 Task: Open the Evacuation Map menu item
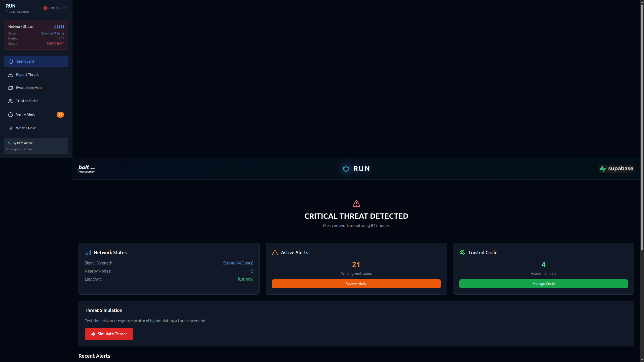click(x=29, y=88)
